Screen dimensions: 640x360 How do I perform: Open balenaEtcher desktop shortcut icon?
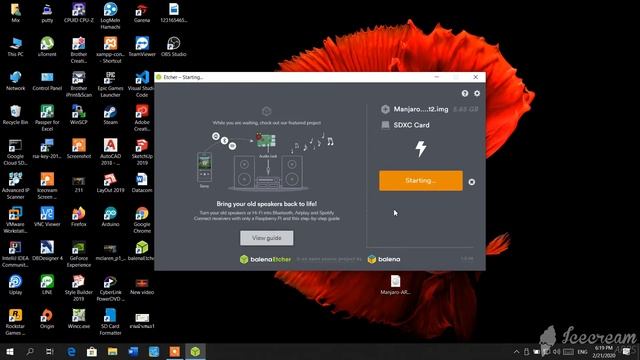[x=142, y=251]
